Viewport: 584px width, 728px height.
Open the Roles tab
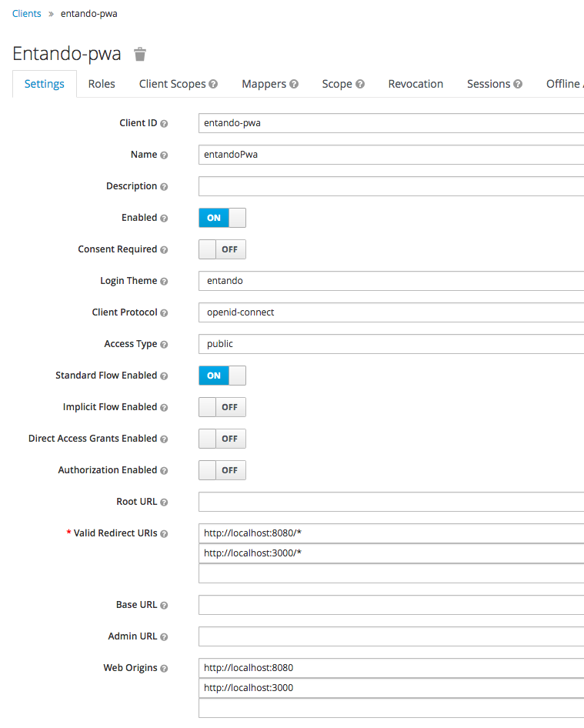pos(102,84)
